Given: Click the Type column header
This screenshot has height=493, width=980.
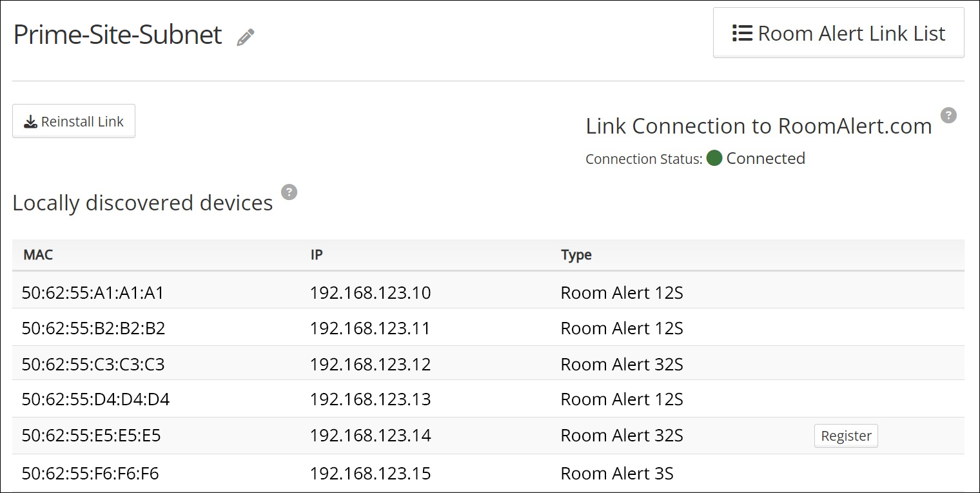Looking at the screenshot, I should coord(576,254).
